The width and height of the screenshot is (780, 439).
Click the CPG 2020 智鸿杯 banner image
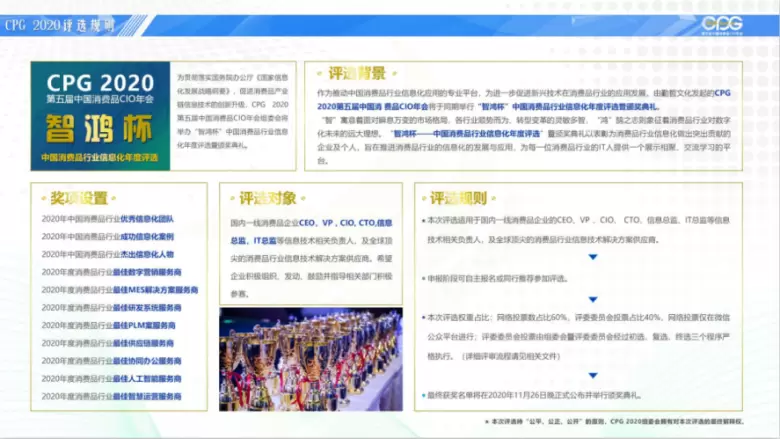(x=100, y=116)
